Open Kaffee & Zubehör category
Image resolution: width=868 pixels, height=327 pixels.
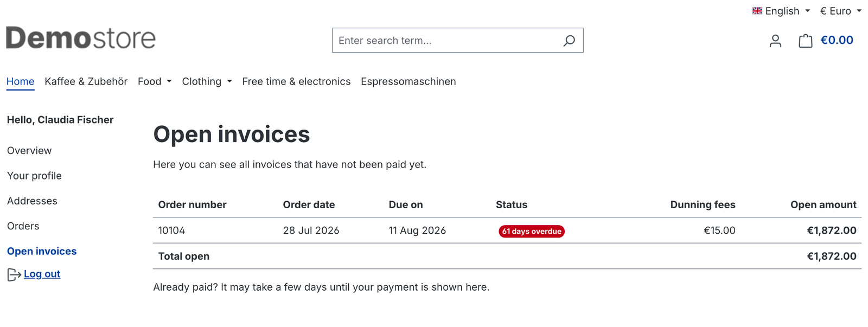pyautogui.click(x=86, y=81)
